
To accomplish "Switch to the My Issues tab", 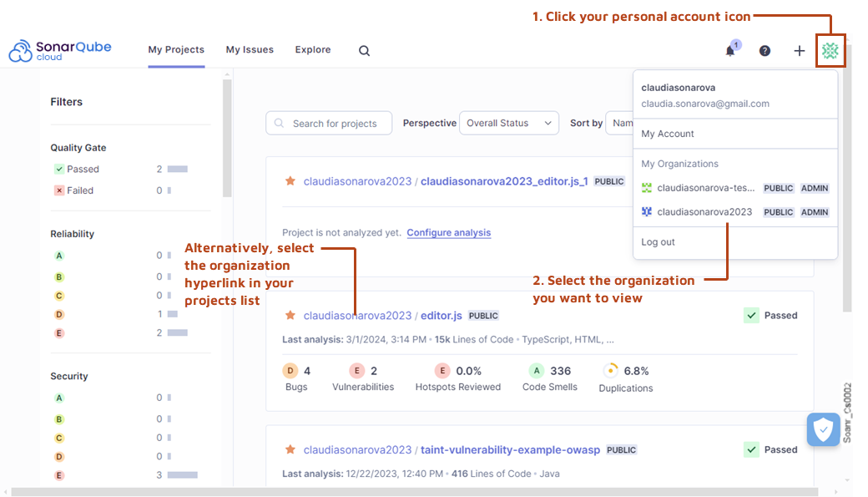I will [x=249, y=49].
